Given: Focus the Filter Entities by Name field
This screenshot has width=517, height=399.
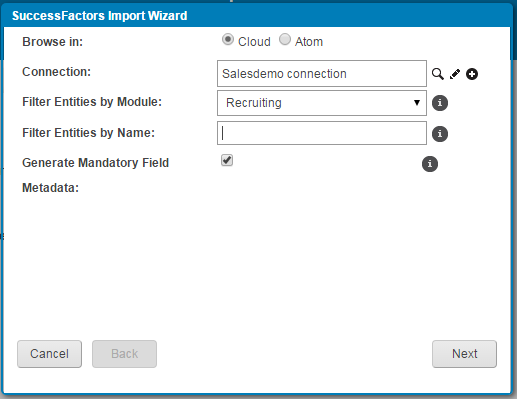Looking at the screenshot, I should (322, 133).
